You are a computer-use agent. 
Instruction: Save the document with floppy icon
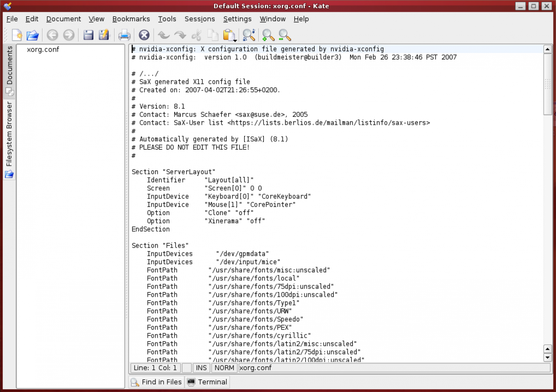point(88,35)
